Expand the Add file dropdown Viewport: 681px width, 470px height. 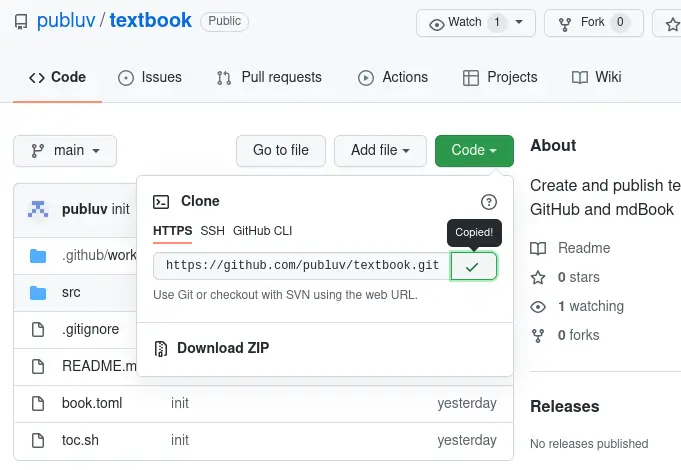pyautogui.click(x=380, y=151)
